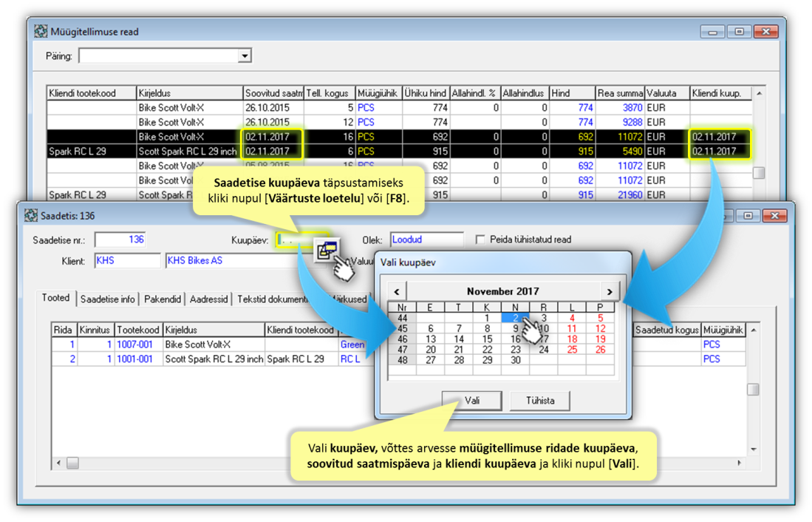Click the vertical scrollbar thumb in Müügitellimuse read
This screenshot has height=522, width=812.
760,172
